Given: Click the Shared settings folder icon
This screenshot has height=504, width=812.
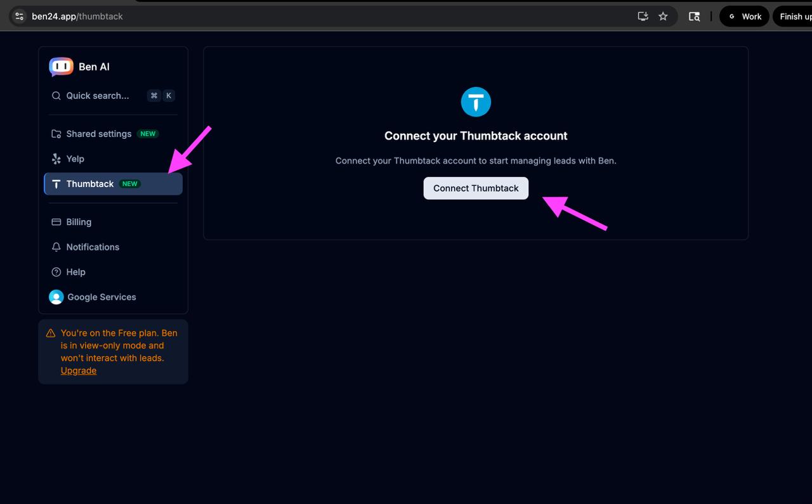Looking at the screenshot, I should 56,134.
